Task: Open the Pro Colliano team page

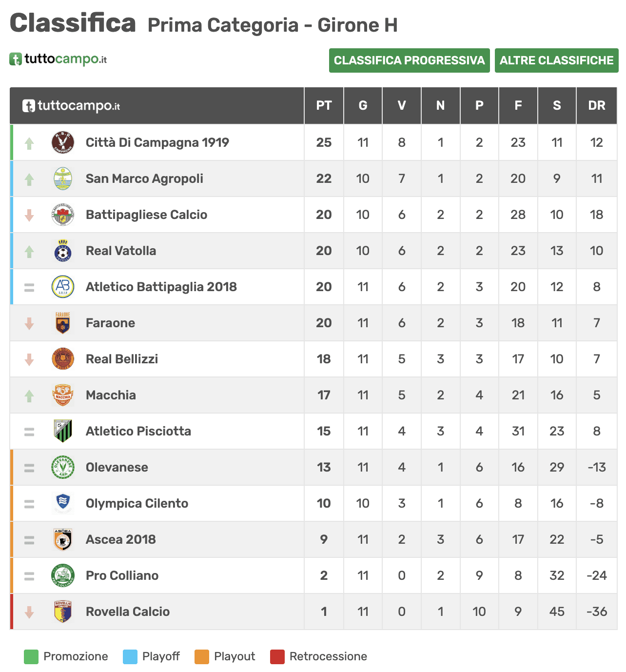Action: click(122, 575)
